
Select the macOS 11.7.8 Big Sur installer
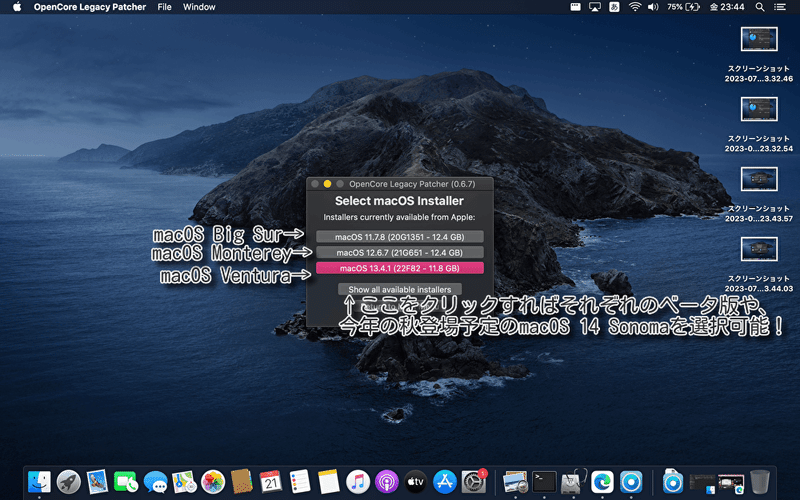(399, 237)
